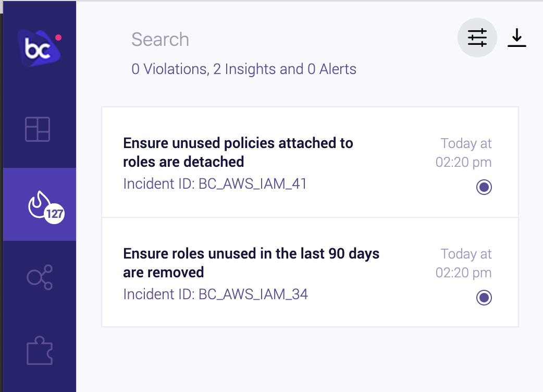The image size is (543, 392).
Task: Select radio button for BC_AWS_IAM_41 incident
Action: (x=484, y=187)
